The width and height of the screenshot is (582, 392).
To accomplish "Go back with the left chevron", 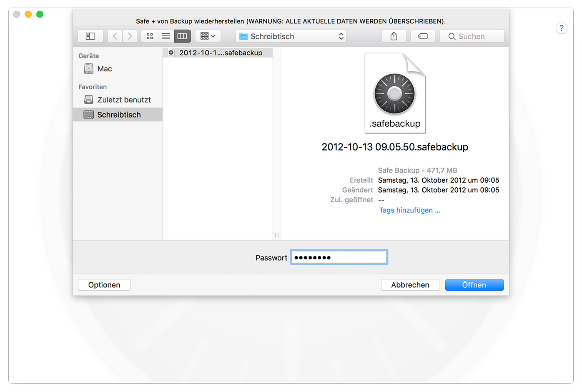I will click(x=115, y=36).
